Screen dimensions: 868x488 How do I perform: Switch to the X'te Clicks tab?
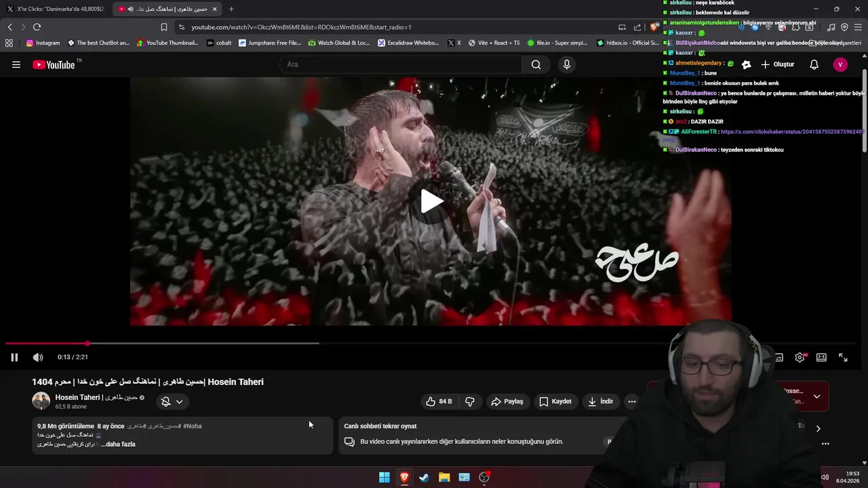tap(56, 9)
